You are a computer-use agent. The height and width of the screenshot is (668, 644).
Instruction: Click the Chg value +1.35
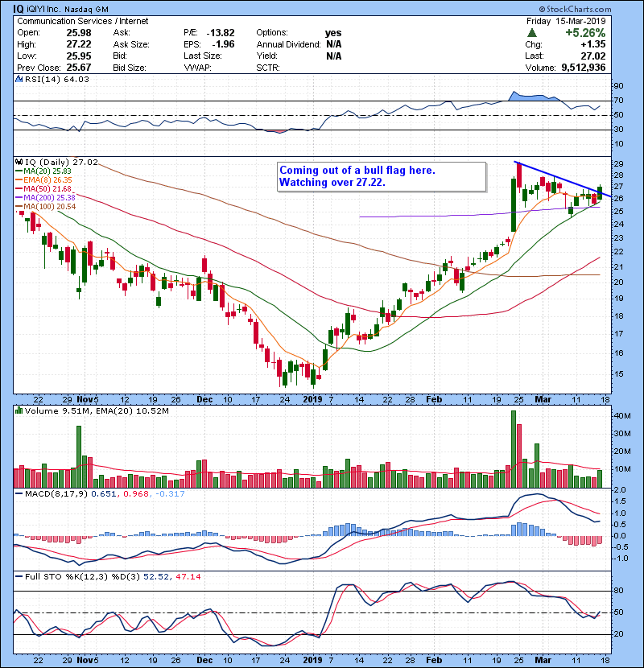pyautogui.click(x=592, y=44)
